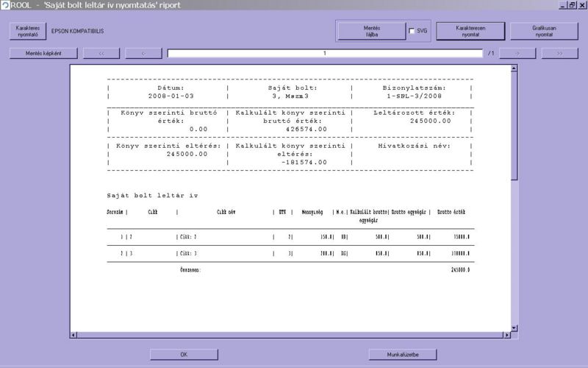The width and height of the screenshot is (588, 368).
Task: Click the ROOL application icon in title bar
Action: point(5,5)
